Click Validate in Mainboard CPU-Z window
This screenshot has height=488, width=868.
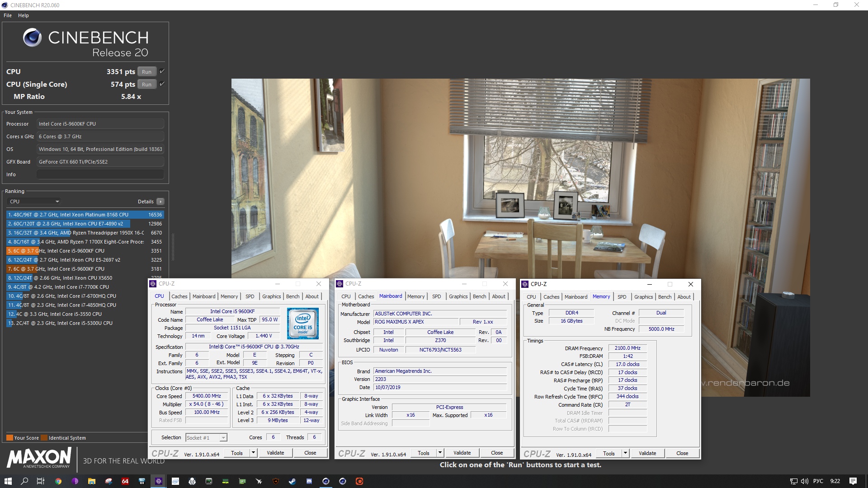point(462,453)
